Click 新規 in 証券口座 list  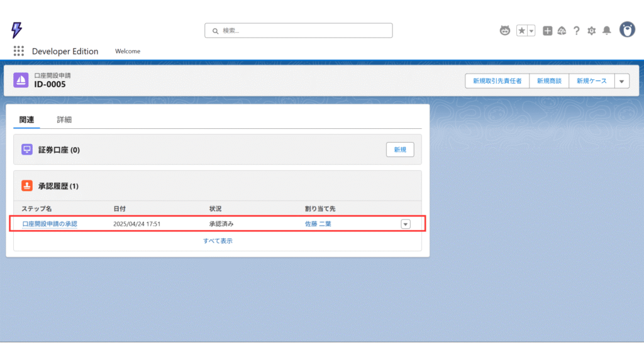pos(400,150)
